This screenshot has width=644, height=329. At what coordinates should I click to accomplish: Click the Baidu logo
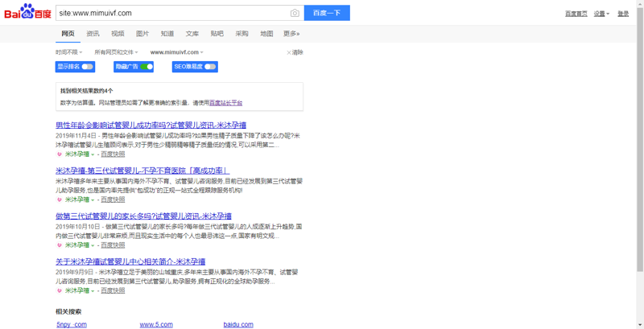point(27,13)
